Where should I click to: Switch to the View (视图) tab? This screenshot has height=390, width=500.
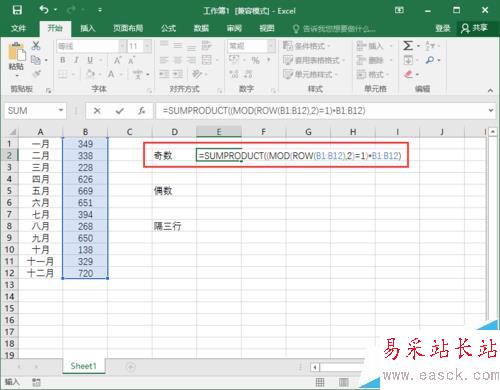[x=267, y=28]
